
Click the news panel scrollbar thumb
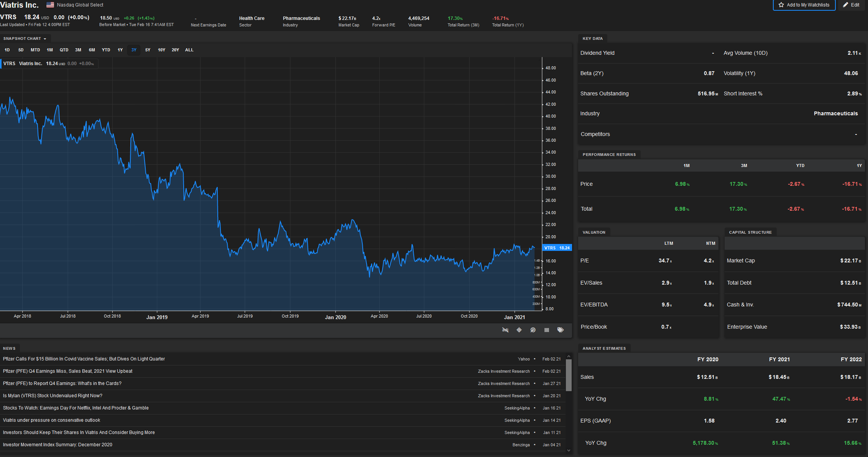(569, 375)
